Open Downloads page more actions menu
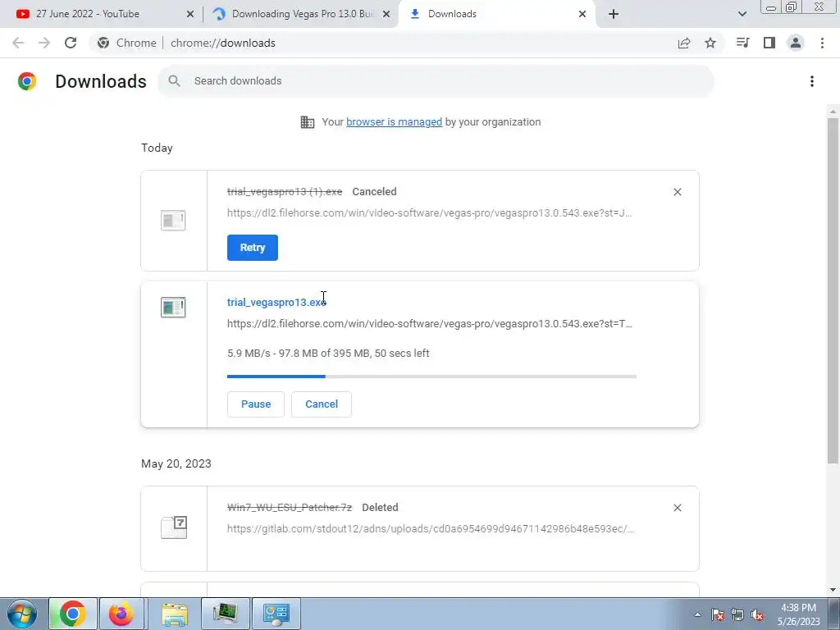Screen dimensions: 840x630 click(x=812, y=81)
